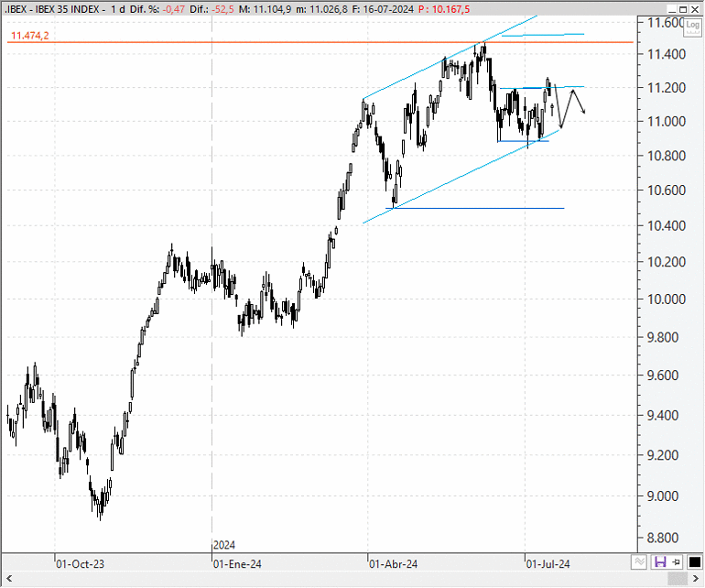Click the 9.200 price axis label

[x=662, y=455]
